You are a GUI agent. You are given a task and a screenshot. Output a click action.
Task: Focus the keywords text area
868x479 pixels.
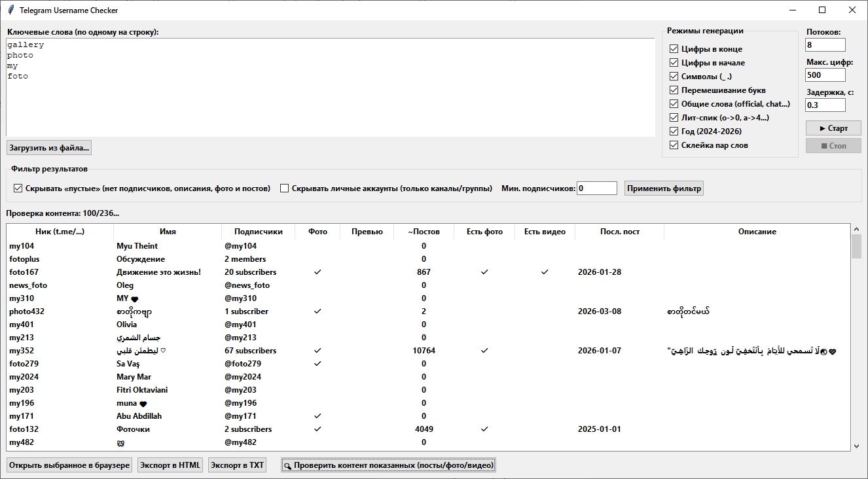[331, 88]
